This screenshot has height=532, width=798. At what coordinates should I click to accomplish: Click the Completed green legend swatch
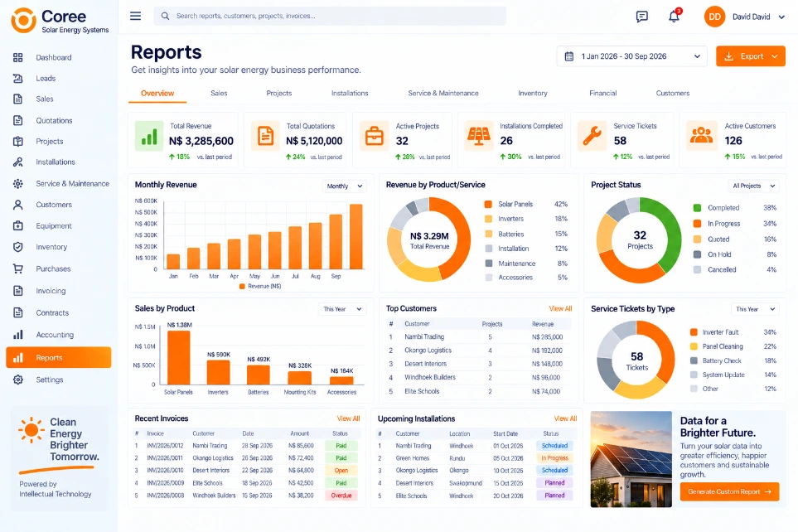[697, 208]
